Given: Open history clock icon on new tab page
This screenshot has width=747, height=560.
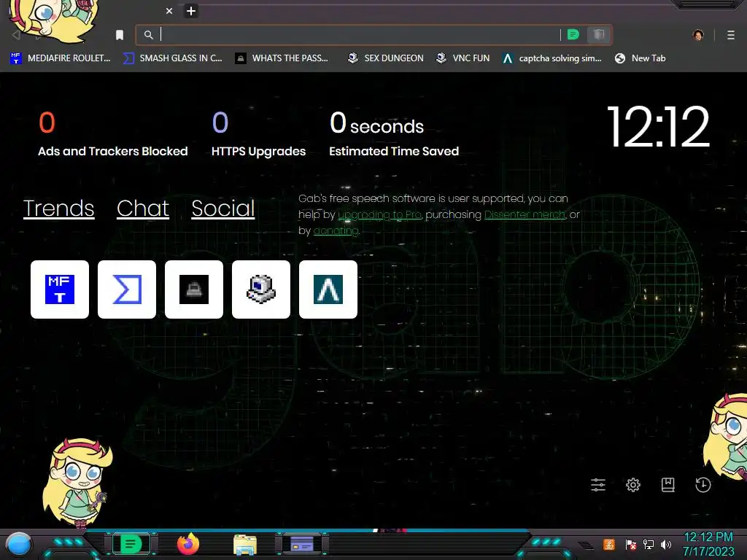Looking at the screenshot, I should [703, 485].
